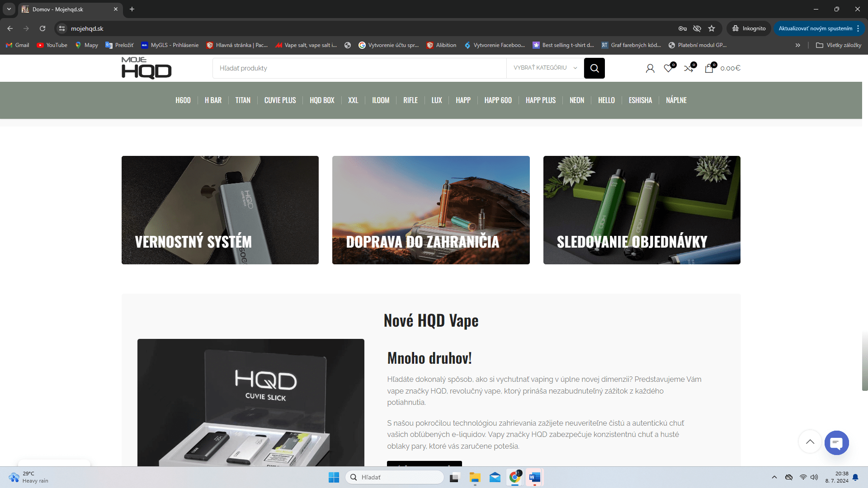868x488 pixels.
Task: Go to HQD BOX category
Action: pos(322,100)
